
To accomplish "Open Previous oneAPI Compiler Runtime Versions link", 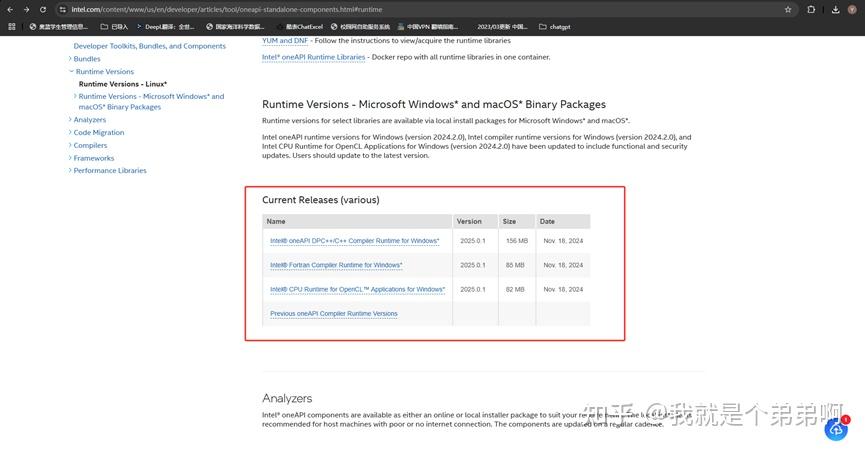I will pos(333,314).
